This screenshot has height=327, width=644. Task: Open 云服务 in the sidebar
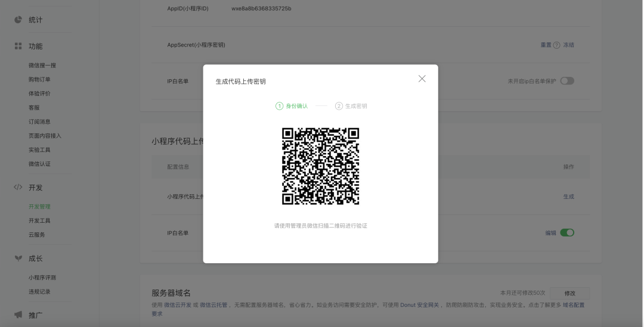[x=37, y=235]
